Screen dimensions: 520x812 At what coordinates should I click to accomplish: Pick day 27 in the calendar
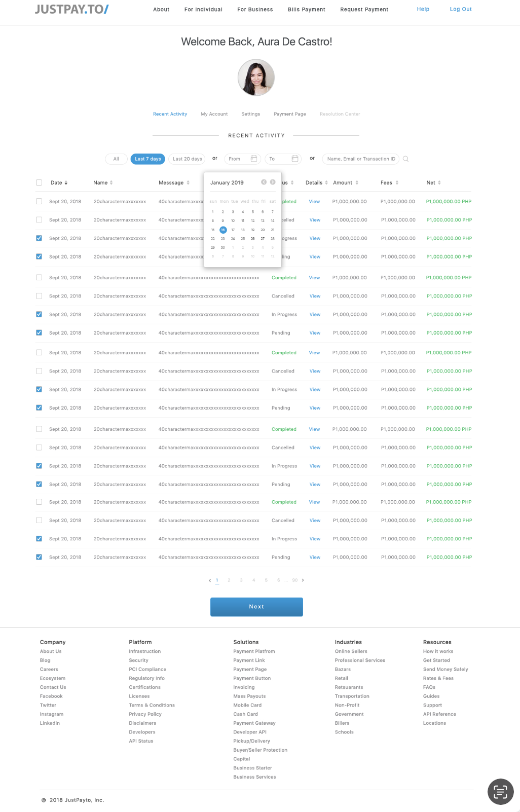[x=263, y=238]
